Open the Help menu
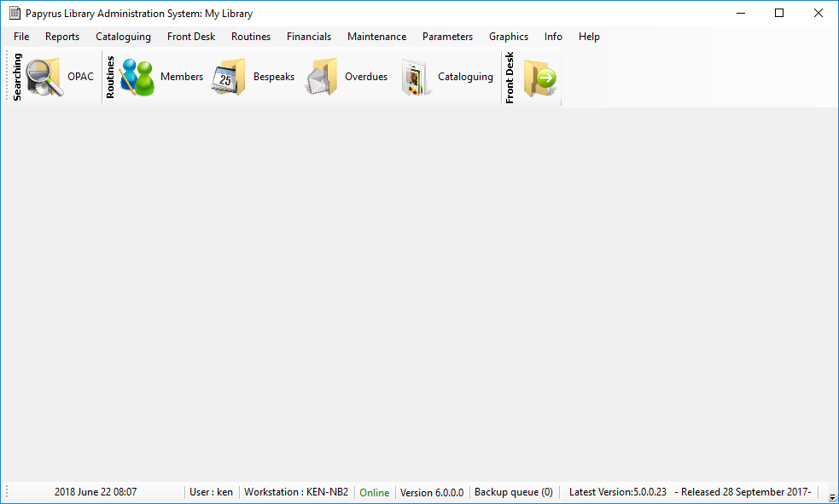 589,37
